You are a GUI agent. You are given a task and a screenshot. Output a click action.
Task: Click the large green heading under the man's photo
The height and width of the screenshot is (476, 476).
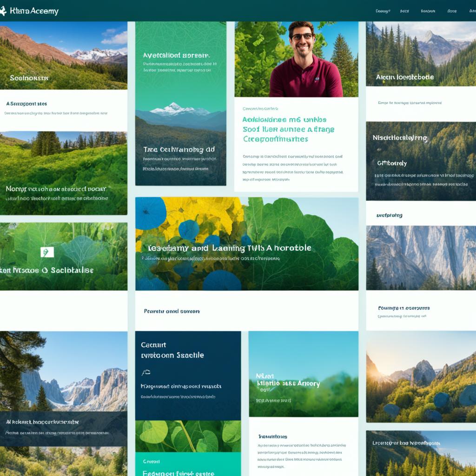pos(288,129)
